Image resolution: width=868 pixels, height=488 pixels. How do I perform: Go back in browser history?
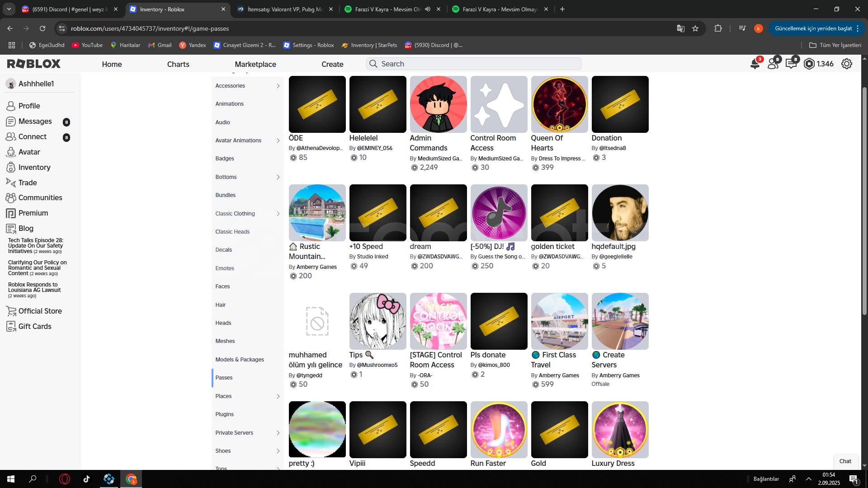[x=10, y=28]
